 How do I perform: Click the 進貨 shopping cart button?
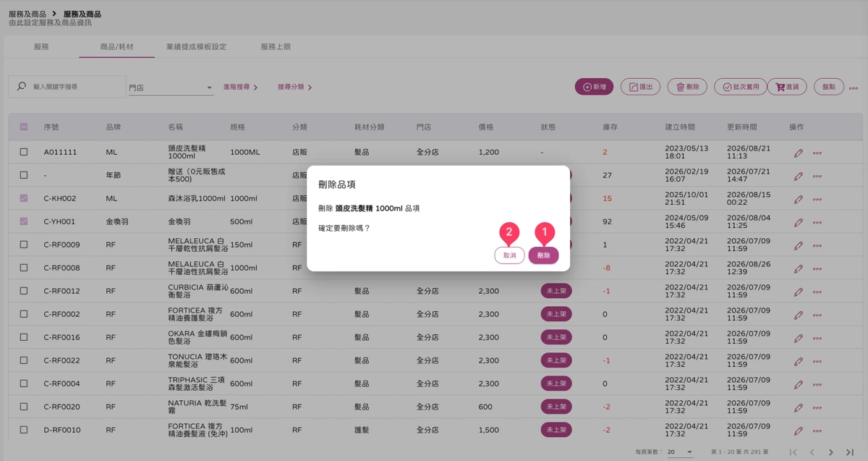(787, 87)
